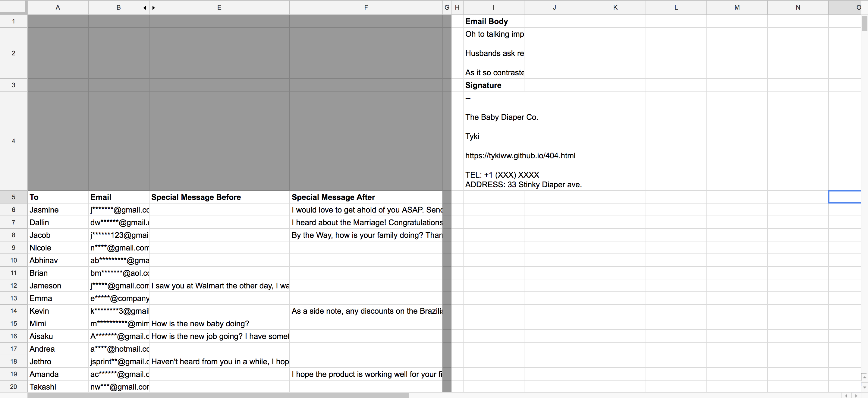This screenshot has width=868, height=398.
Task: Click the Signature label cell
Action: pyautogui.click(x=493, y=85)
